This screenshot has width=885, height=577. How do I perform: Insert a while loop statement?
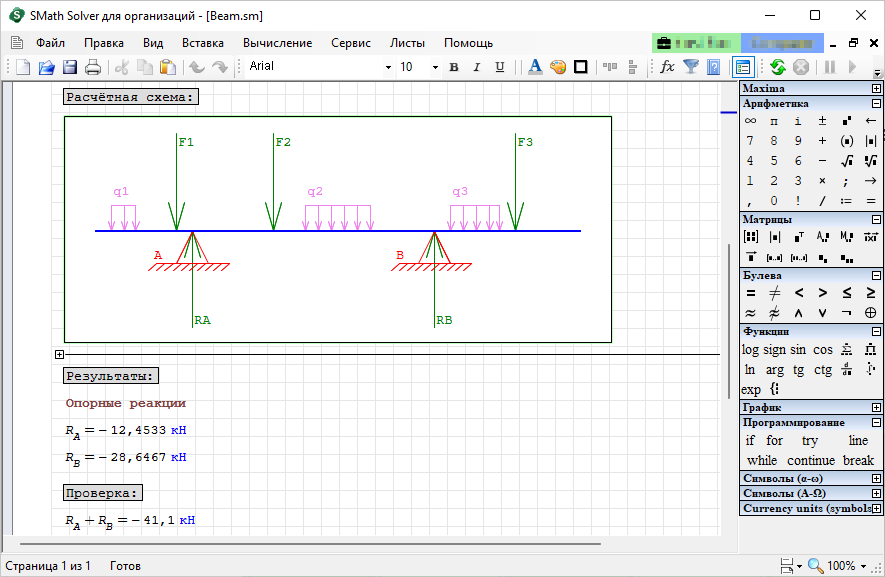[762, 461]
